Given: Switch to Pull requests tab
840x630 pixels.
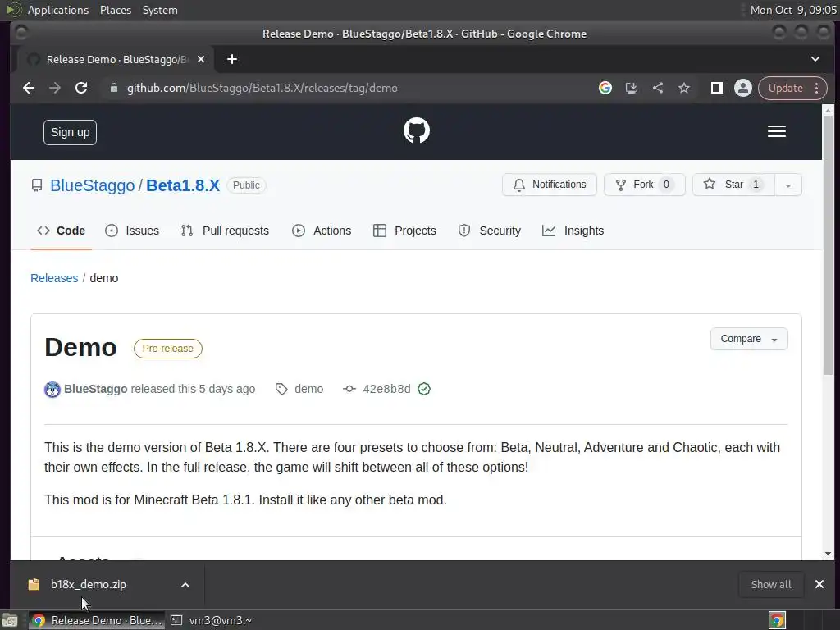Looking at the screenshot, I should [225, 231].
